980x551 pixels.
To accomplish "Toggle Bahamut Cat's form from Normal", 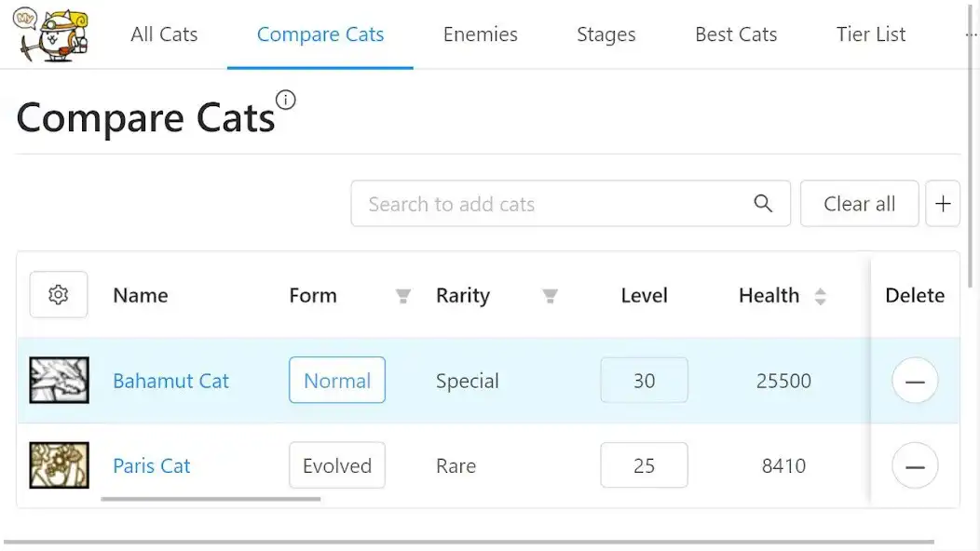I will (x=336, y=380).
